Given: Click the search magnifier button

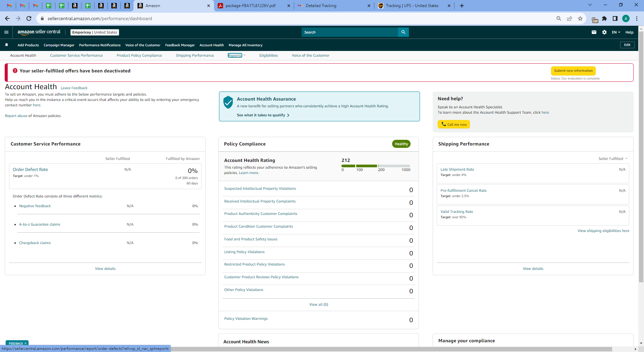Looking at the screenshot, I should coord(403,32).
